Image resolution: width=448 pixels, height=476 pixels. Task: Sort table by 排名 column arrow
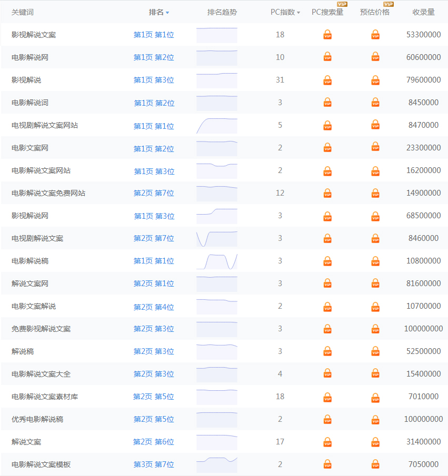[167, 13]
